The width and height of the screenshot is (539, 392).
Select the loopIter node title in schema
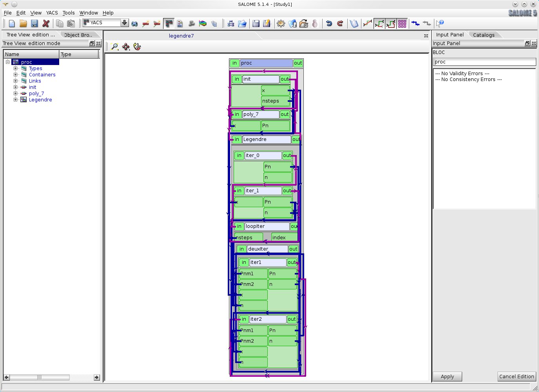pos(267,226)
